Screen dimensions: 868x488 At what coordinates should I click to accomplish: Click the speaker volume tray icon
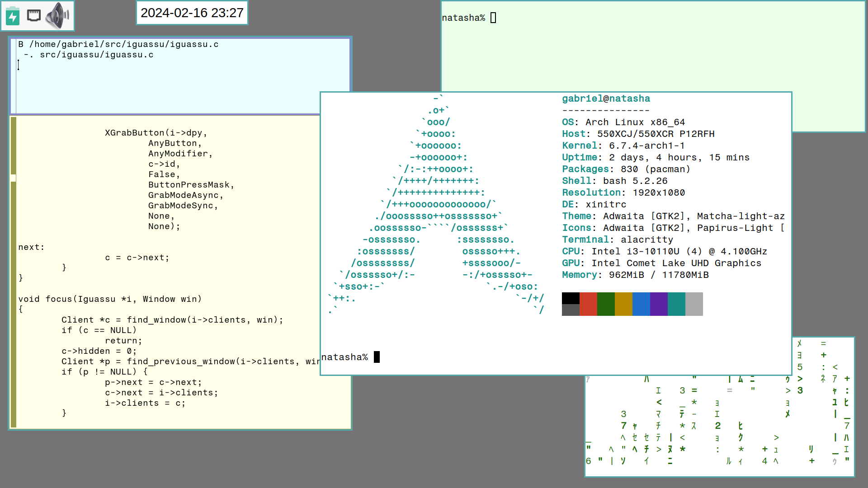click(x=58, y=16)
